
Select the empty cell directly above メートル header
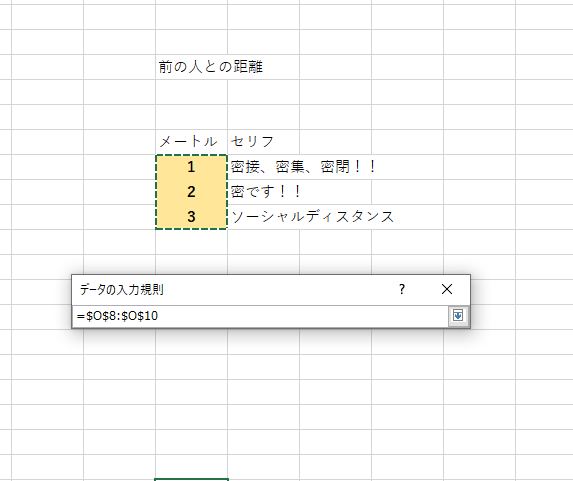pos(191,117)
